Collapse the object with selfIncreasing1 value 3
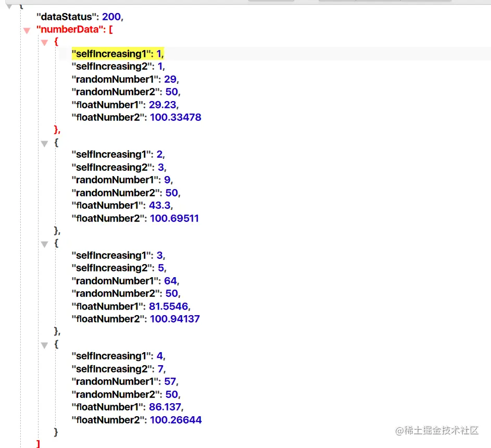This screenshot has width=491, height=448. [x=44, y=244]
